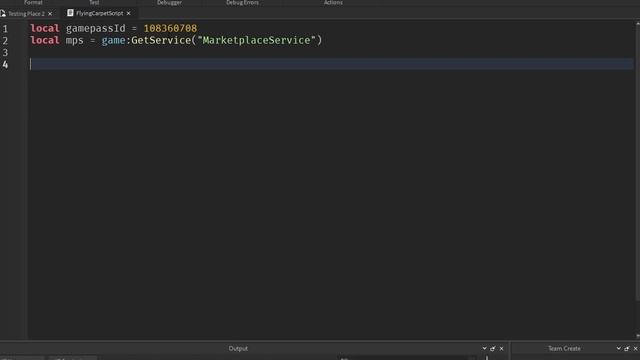This screenshot has width=640, height=360.
Task: Click the script icon on FlyingCarpetScript tab
Action: coord(70,13)
